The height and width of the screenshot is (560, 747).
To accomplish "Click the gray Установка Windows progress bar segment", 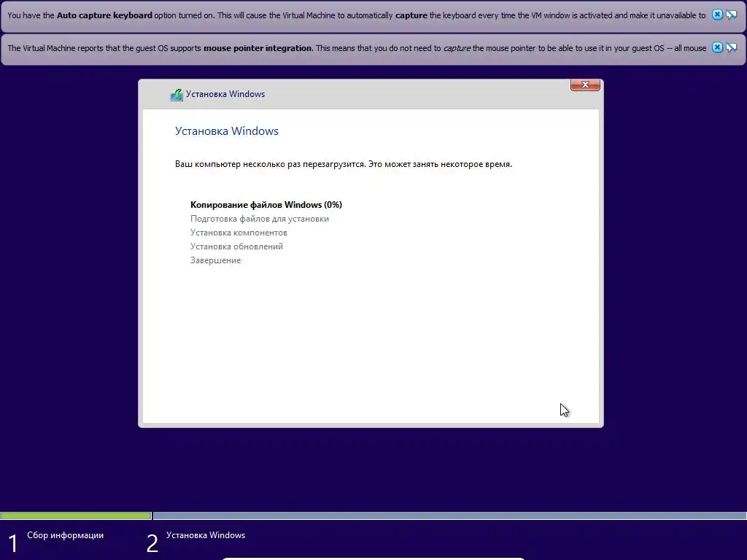I will coord(449,516).
